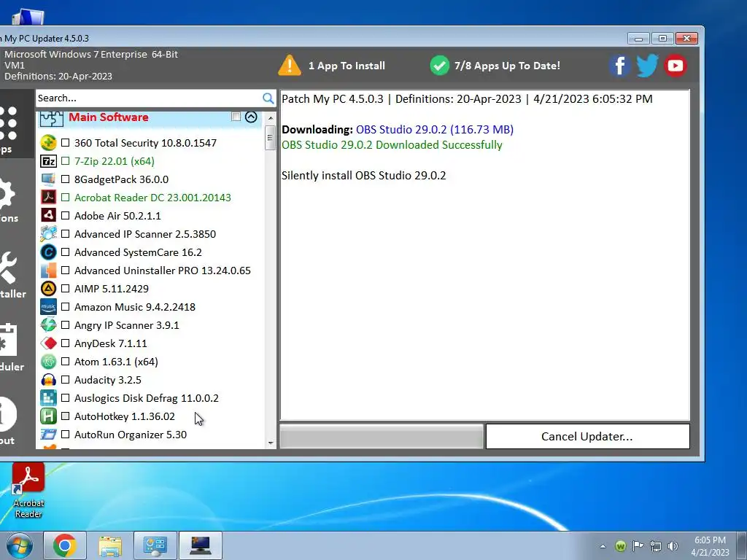Screen dimensions: 747x560
Task: Check the 8GadgetPack 36.0.0 checkbox
Action: (65, 179)
